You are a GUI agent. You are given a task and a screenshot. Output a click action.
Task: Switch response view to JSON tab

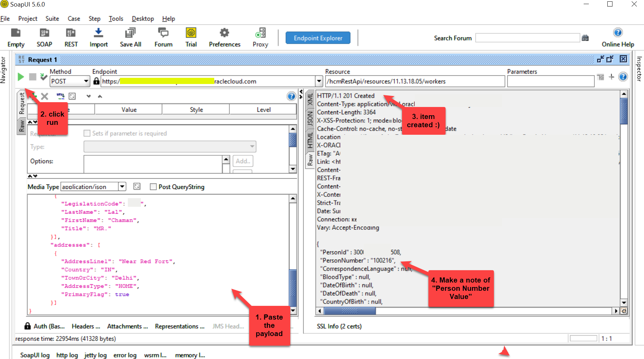(x=310, y=119)
